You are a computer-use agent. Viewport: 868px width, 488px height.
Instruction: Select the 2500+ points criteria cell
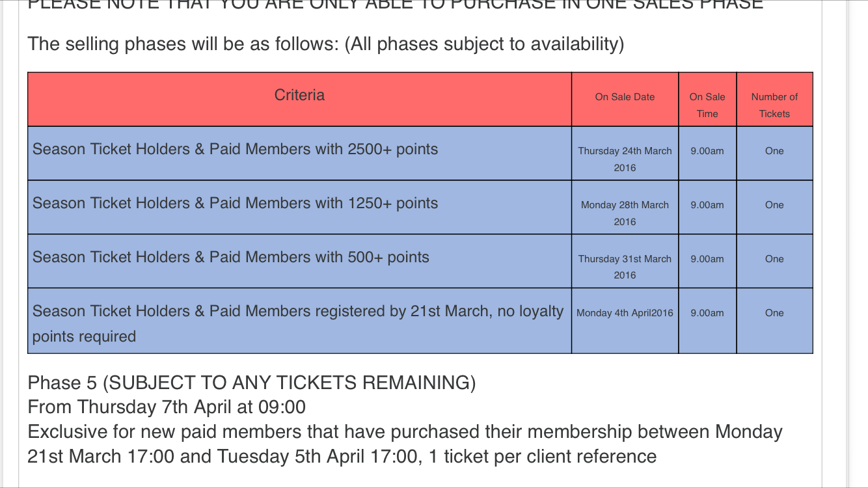tap(235, 150)
